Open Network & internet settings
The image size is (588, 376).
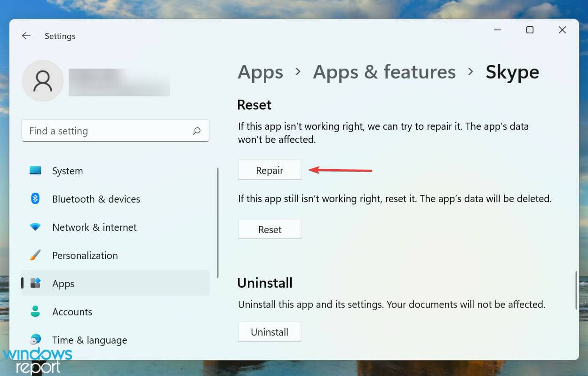(94, 227)
